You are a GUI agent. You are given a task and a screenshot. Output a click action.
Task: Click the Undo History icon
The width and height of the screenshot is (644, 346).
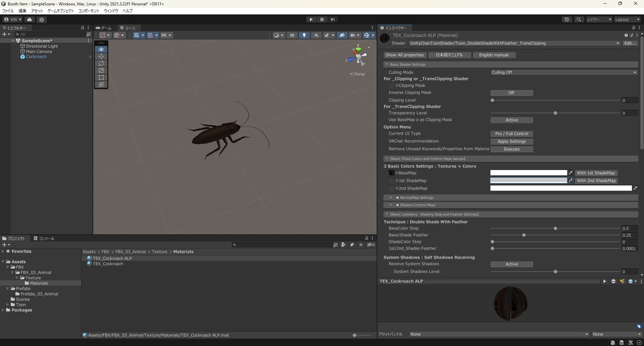(x=567, y=20)
